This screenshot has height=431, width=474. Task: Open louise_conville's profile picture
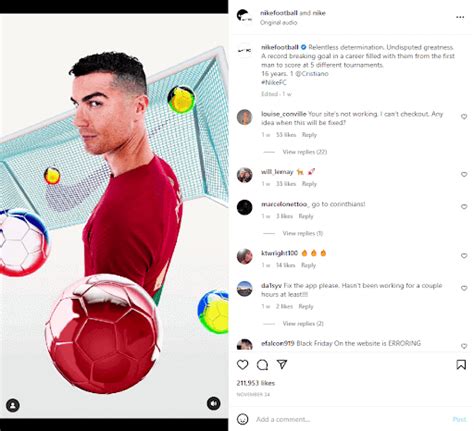(x=244, y=117)
